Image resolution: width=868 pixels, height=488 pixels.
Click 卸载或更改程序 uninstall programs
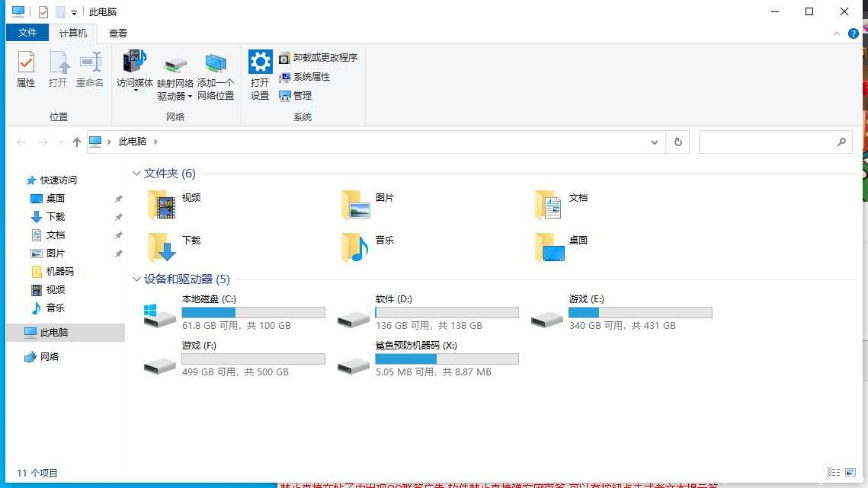tap(319, 58)
